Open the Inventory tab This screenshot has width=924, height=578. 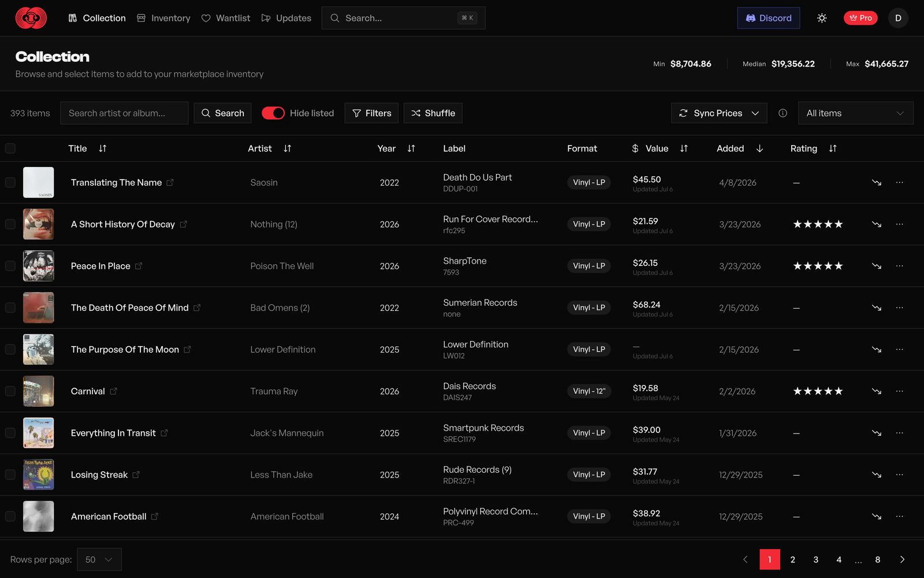tap(163, 18)
